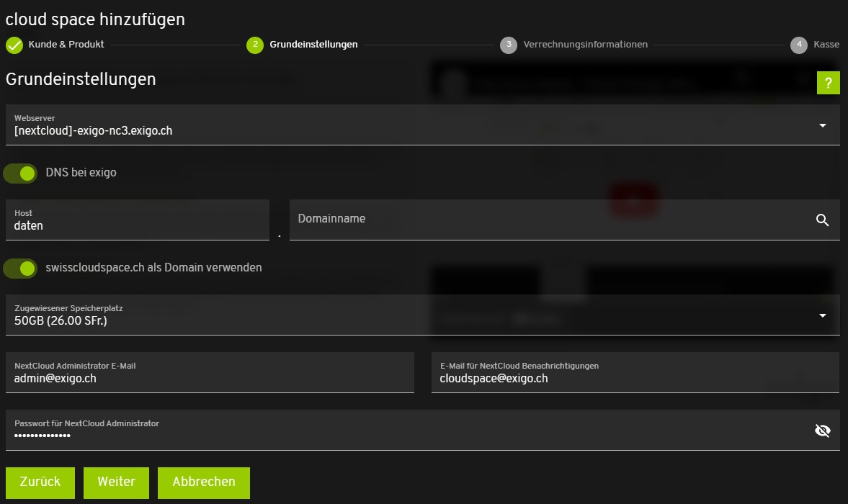Jump to the Kunde & Produkt step label
848x504 pixels.
(66, 45)
